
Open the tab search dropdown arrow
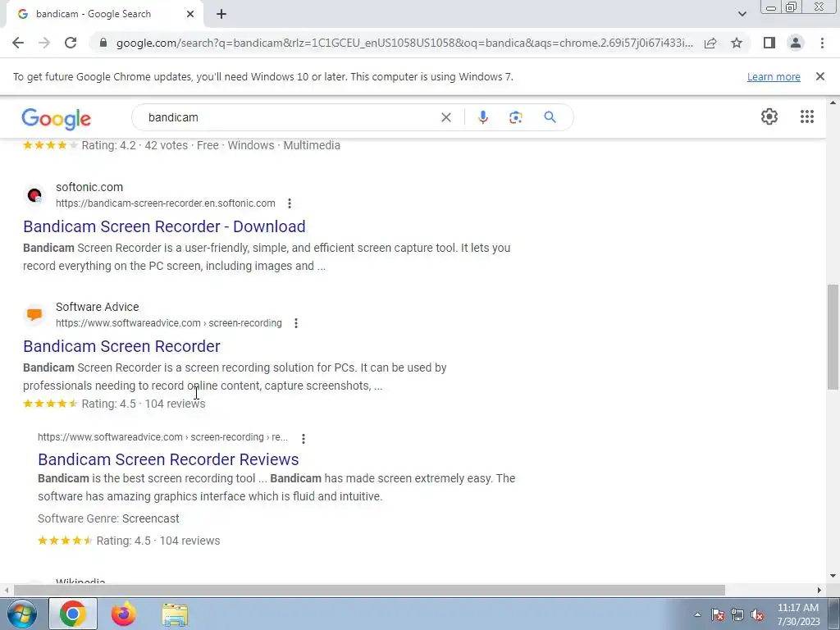(x=742, y=14)
